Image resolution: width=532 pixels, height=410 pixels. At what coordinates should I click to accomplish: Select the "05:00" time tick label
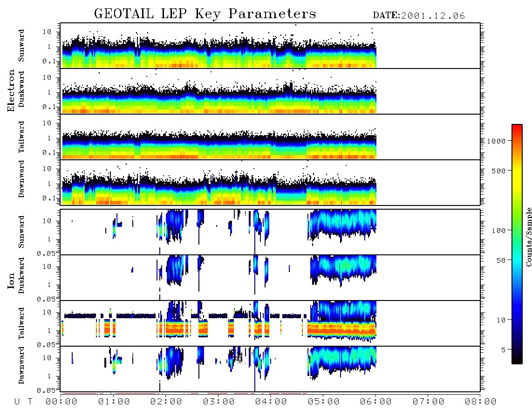[324, 402]
